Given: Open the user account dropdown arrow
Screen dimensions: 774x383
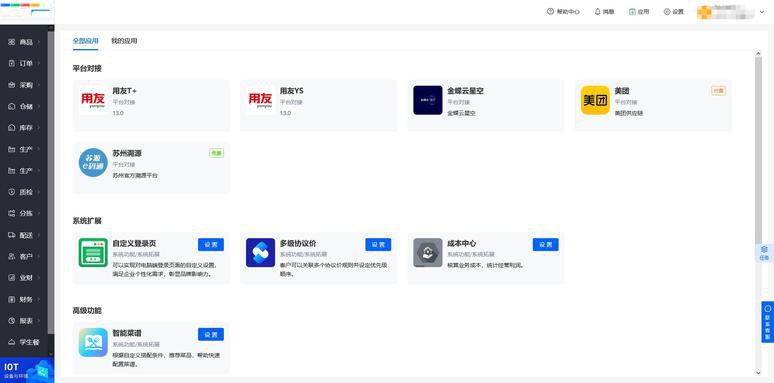Looking at the screenshot, I should (x=761, y=12).
